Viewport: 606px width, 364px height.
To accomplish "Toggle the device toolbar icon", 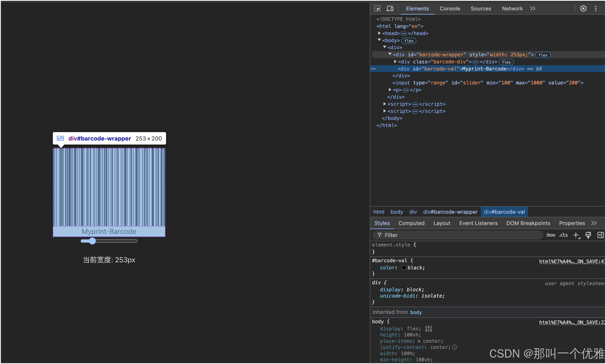I will (x=390, y=9).
